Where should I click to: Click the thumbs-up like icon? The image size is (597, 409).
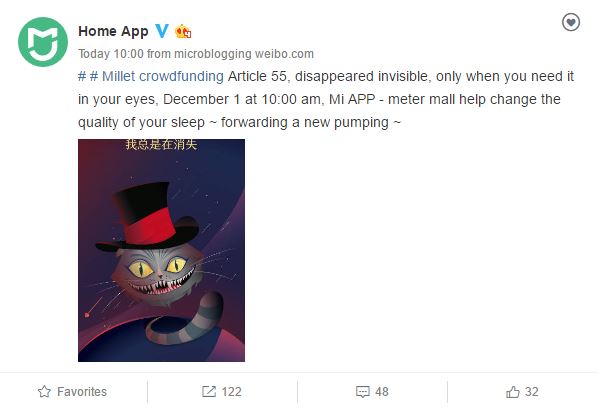point(513,391)
